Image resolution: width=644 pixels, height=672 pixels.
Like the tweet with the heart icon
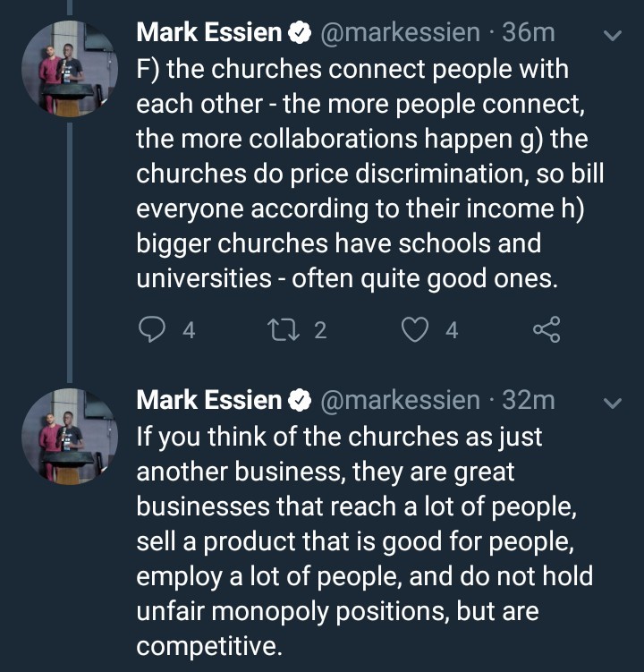coord(416,331)
